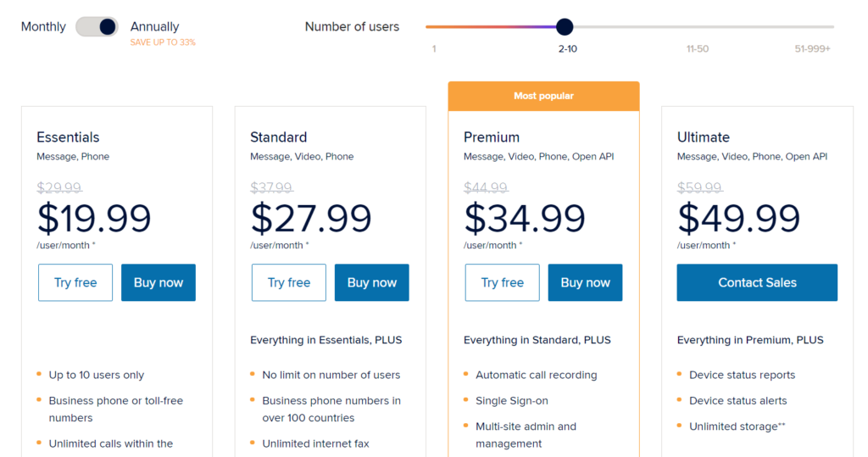The width and height of the screenshot is (868, 457).
Task: Set users slider to 1 user
Action: pyautogui.click(x=434, y=48)
